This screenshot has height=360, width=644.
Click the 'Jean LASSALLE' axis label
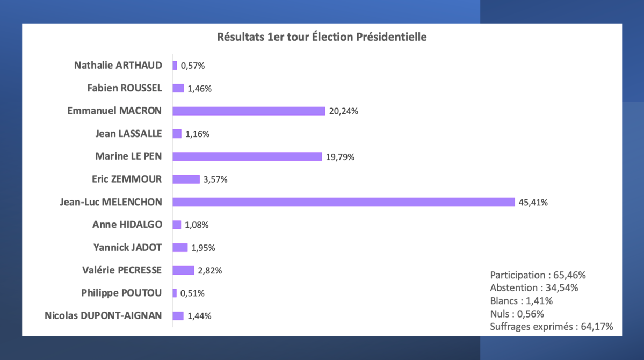point(128,134)
